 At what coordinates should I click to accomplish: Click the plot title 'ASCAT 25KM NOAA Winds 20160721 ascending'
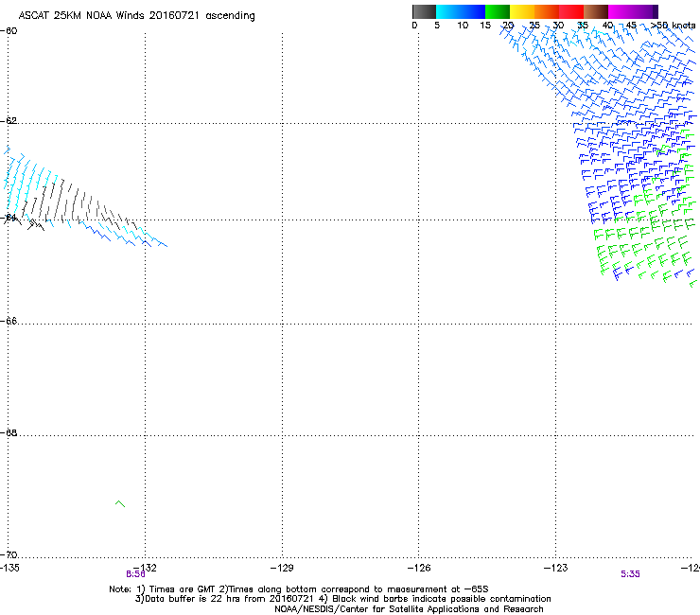point(136,15)
